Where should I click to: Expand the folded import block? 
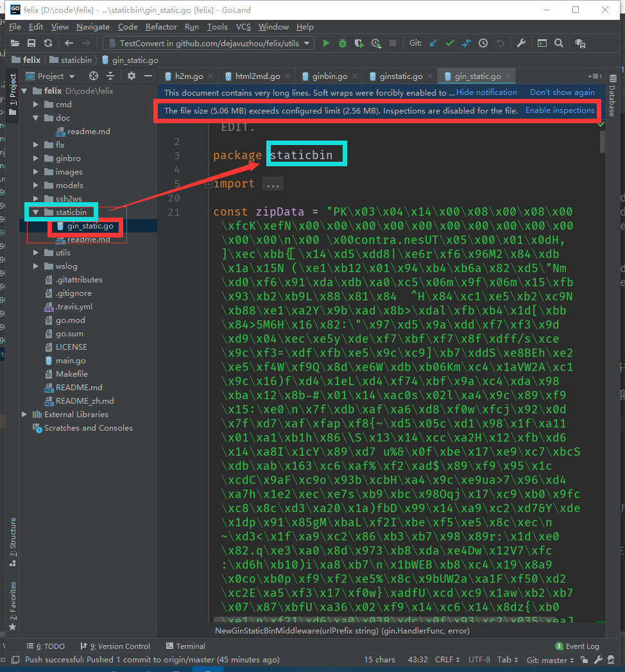point(272,184)
